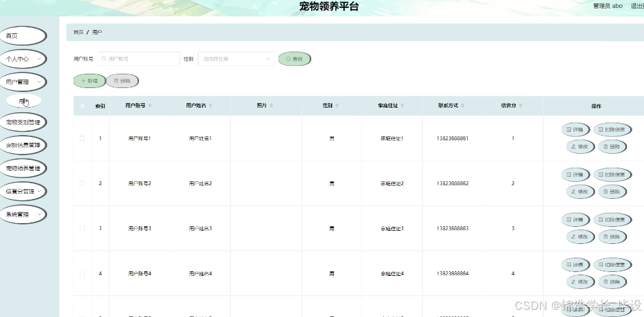Click the plus icon on the 新增 button
The image size is (644, 317).
tap(84, 81)
